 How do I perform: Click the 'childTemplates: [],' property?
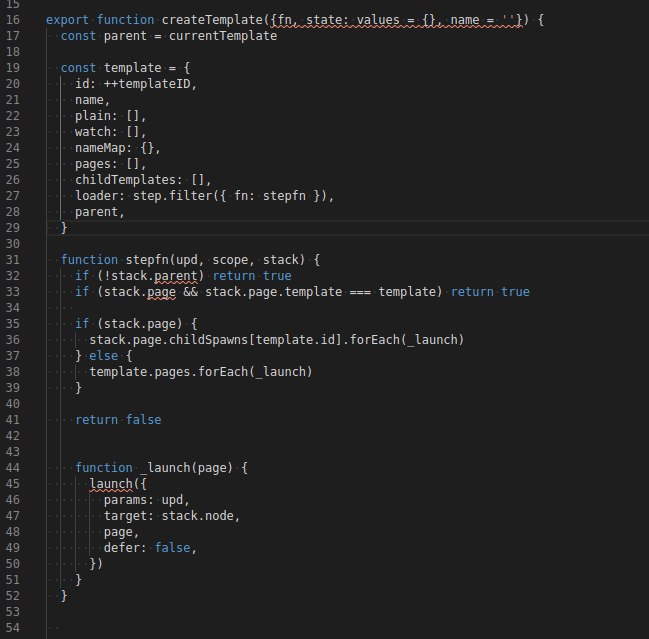point(143,180)
